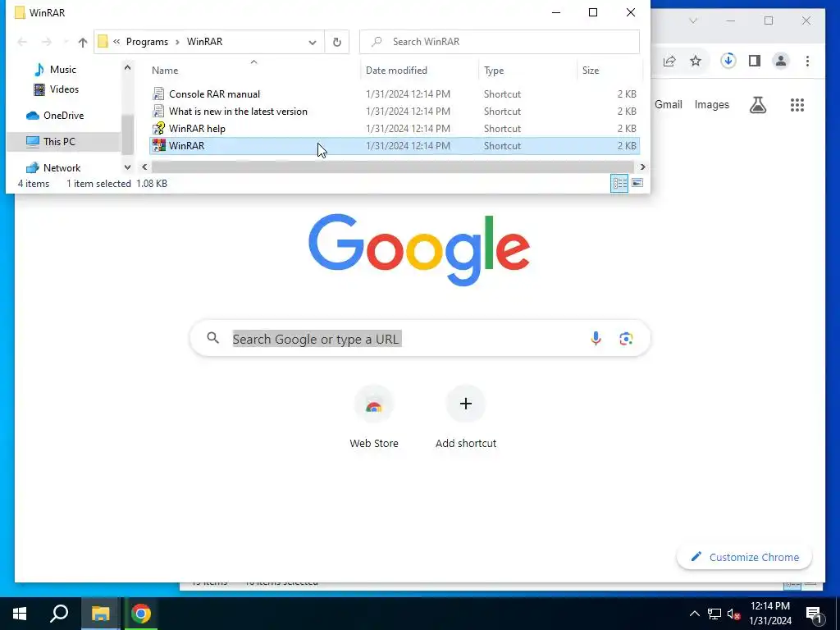Select This PC in navigation pane

pyautogui.click(x=59, y=141)
